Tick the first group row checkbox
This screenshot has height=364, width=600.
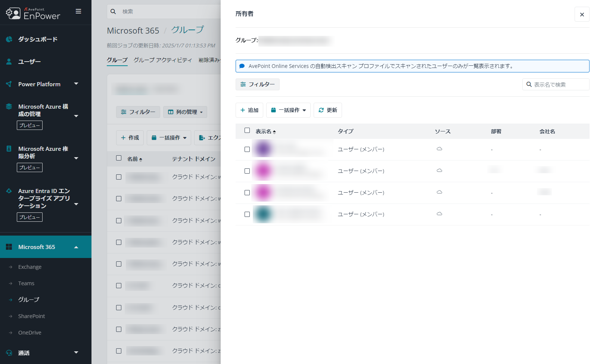pos(119,177)
